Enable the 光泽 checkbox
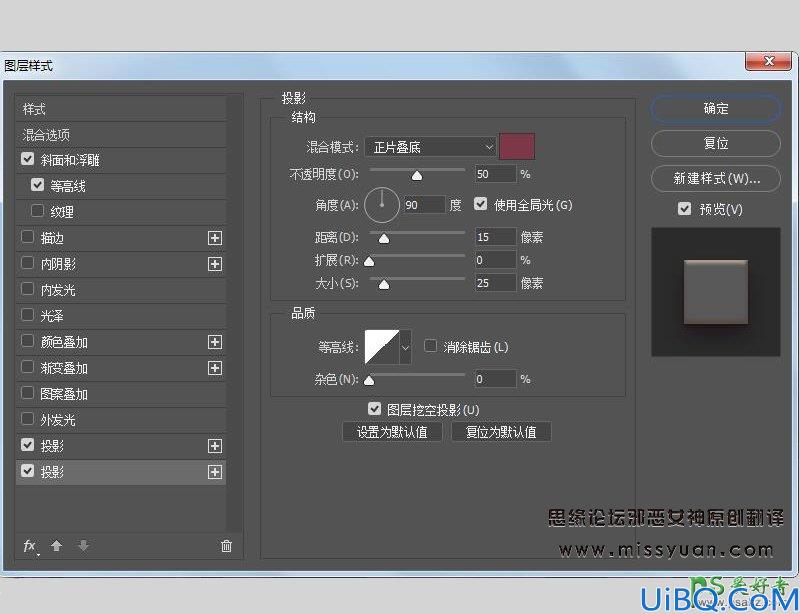The height and width of the screenshot is (614, 800). (x=28, y=315)
